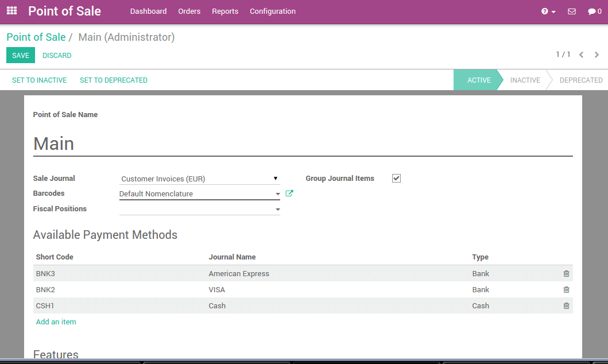Delete the American Express payment method row

click(x=566, y=274)
